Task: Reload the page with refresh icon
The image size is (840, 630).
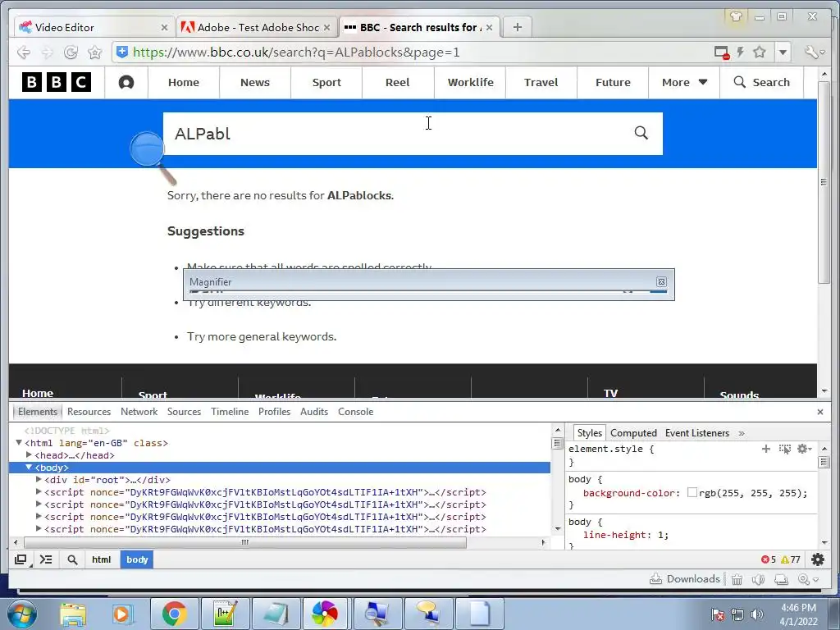Action: (71, 52)
